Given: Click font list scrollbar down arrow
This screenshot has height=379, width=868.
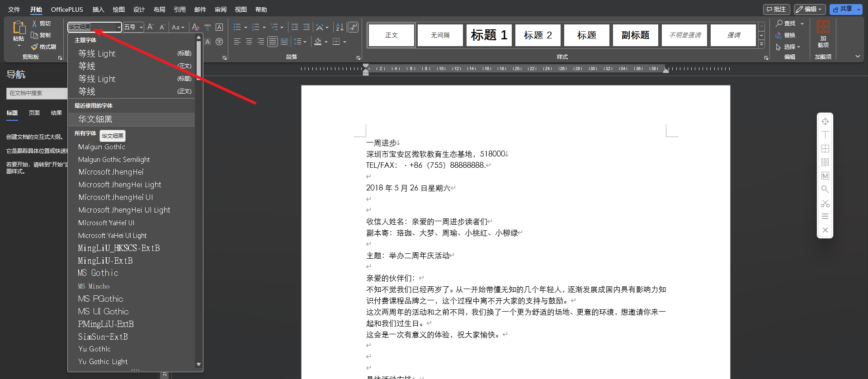Looking at the screenshot, I should coord(198,365).
